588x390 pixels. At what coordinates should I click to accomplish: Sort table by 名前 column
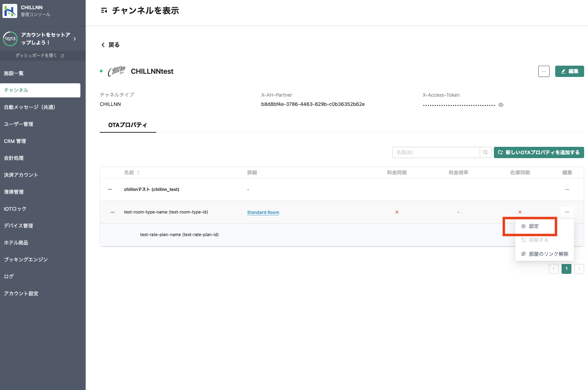(x=132, y=173)
